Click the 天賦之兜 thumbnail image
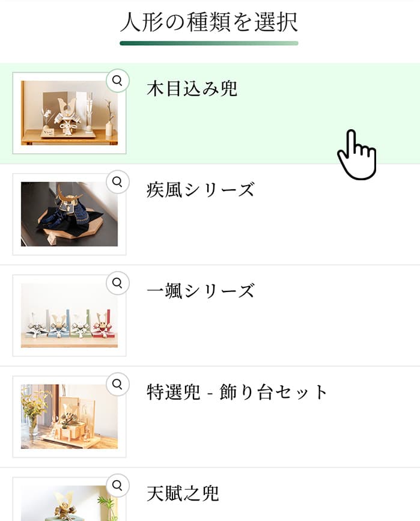This screenshot has height=521, width=420. tap(69, 504)
